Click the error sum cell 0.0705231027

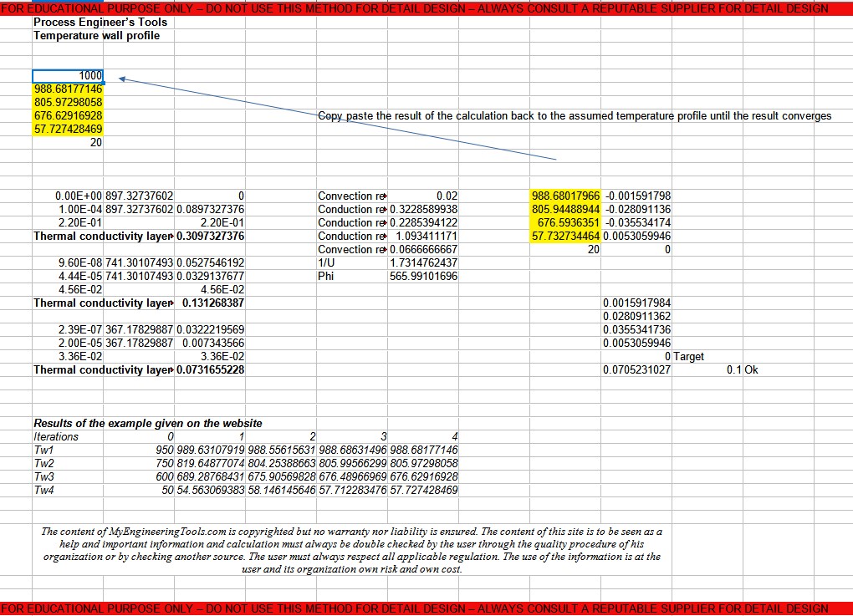(636, 369)
